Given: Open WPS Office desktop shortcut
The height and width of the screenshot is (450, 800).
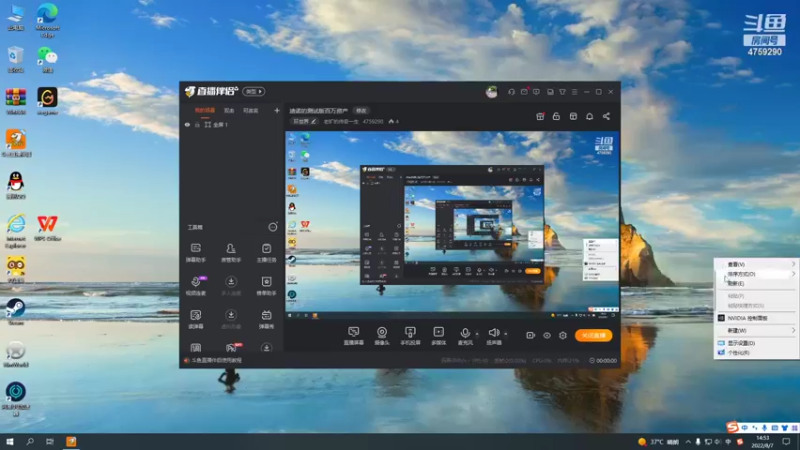Looking at the screenshot, I should [x=47, y=228].
